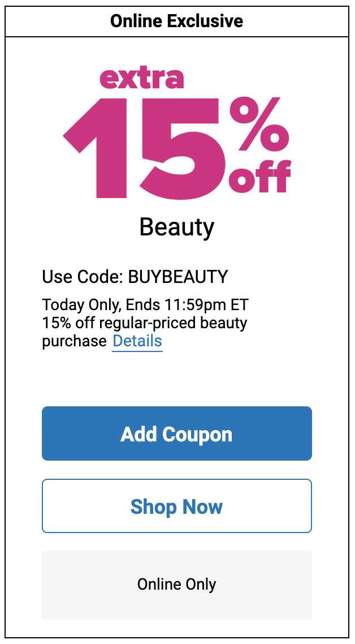Click the Beauty category heading
Screen dimensions: 355x644
pos(177,227)
